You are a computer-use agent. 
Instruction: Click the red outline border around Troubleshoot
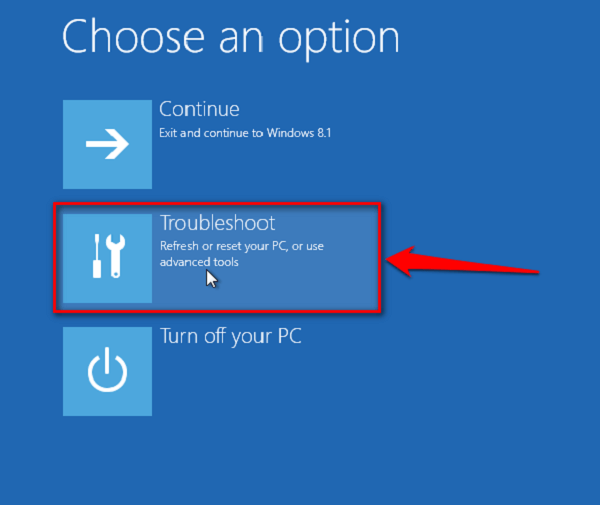(217, 204)
